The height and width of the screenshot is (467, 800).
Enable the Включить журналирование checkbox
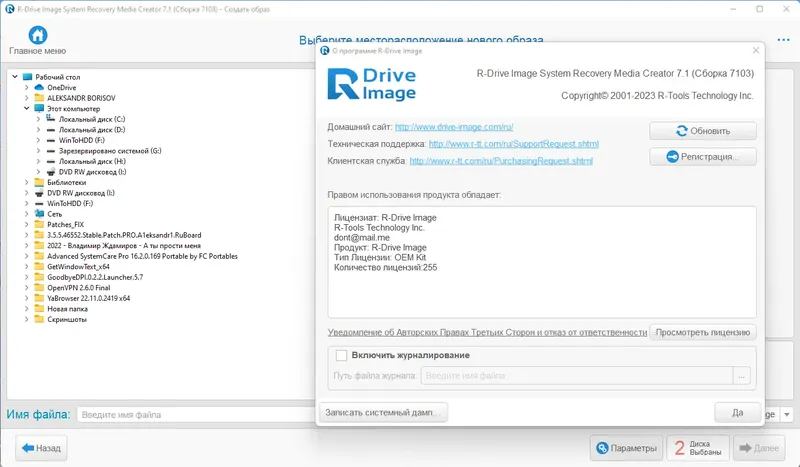pos(341,355)
